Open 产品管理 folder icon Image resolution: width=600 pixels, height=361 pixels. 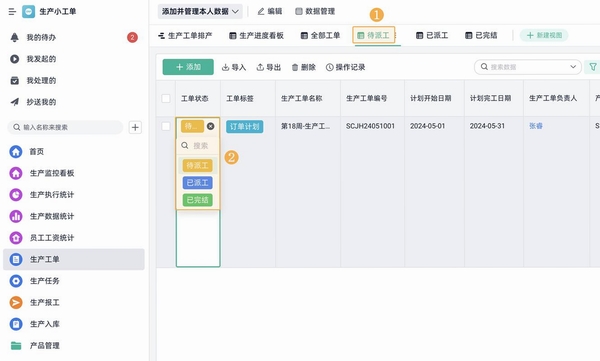coord(16,346)
